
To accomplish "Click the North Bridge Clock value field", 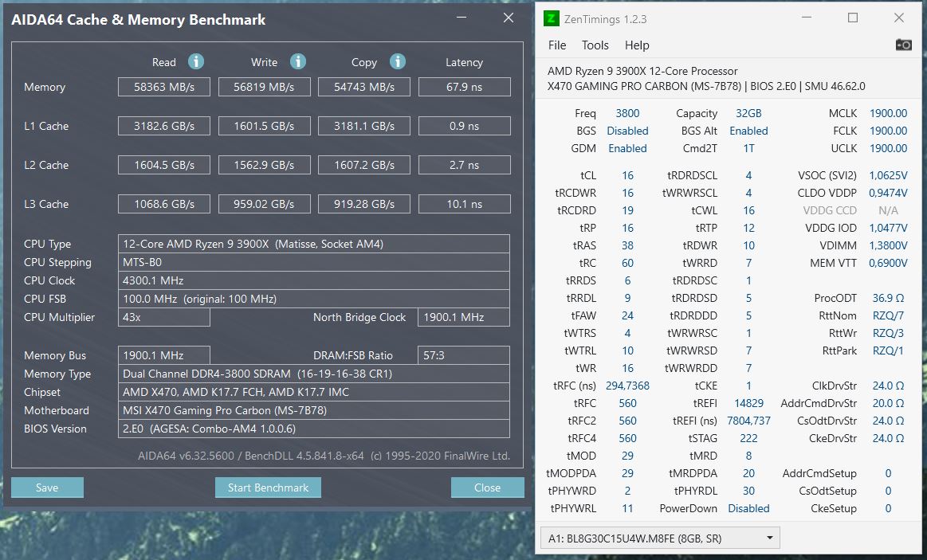I will click(464, 316).
